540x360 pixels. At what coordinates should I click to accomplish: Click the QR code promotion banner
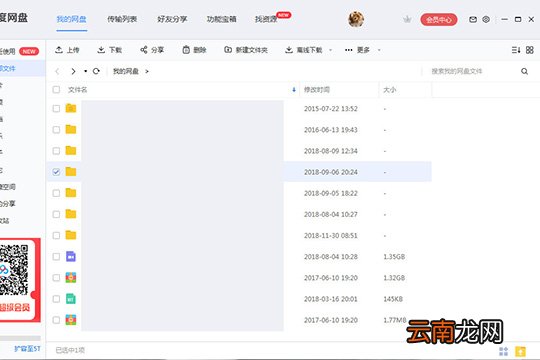click(x=20, y=280)
